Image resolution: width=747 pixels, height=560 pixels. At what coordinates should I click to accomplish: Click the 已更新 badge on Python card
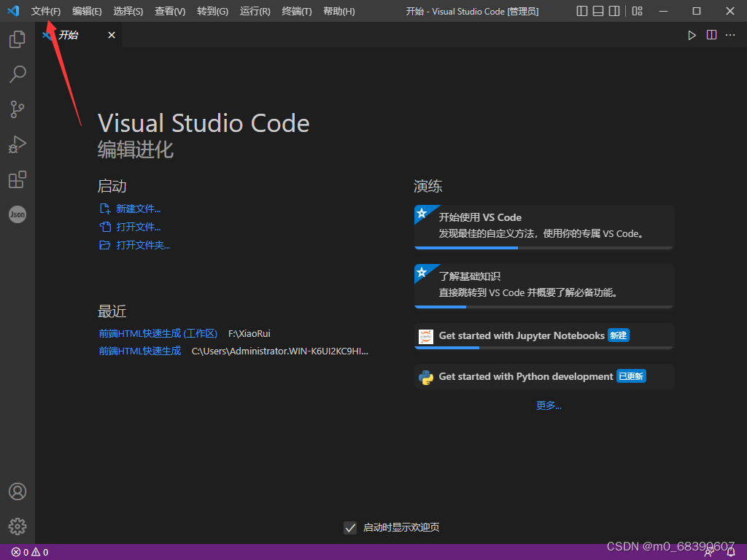point(631,376)
